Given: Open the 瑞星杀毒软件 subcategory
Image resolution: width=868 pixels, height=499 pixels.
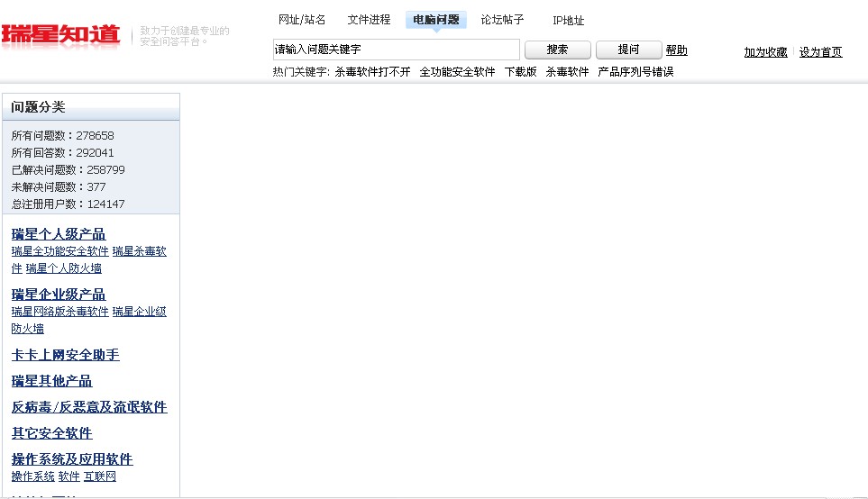Looking at the screenshot, I should pos(140,251).
